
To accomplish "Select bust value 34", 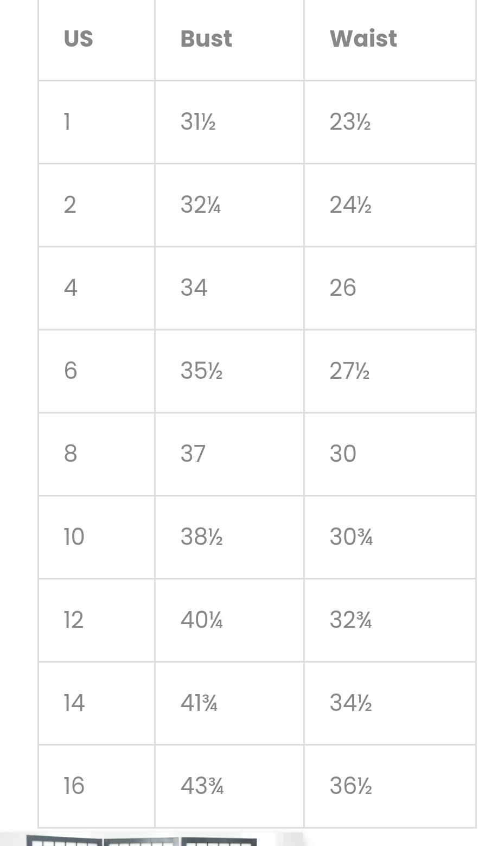I will [x=194, y=288].
